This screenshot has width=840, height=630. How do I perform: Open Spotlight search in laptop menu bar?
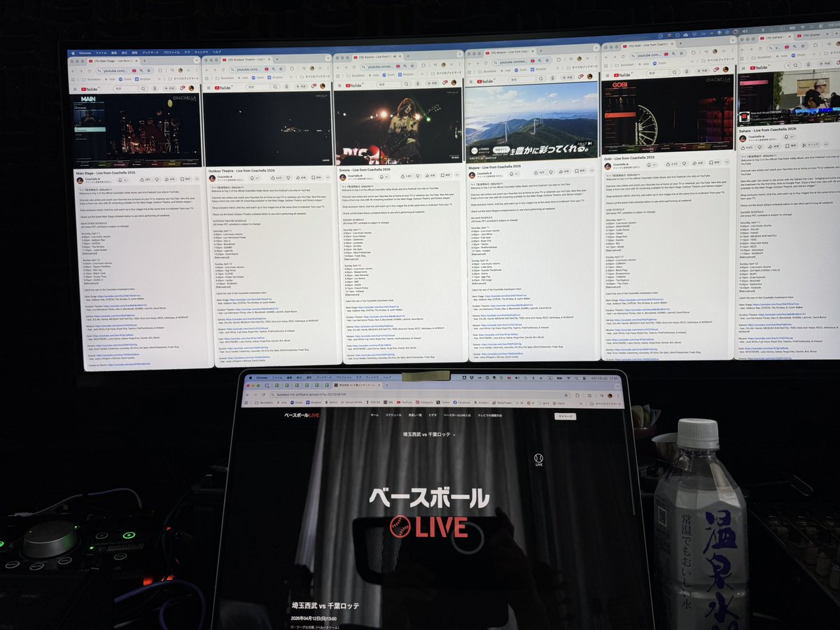(575, 377)
